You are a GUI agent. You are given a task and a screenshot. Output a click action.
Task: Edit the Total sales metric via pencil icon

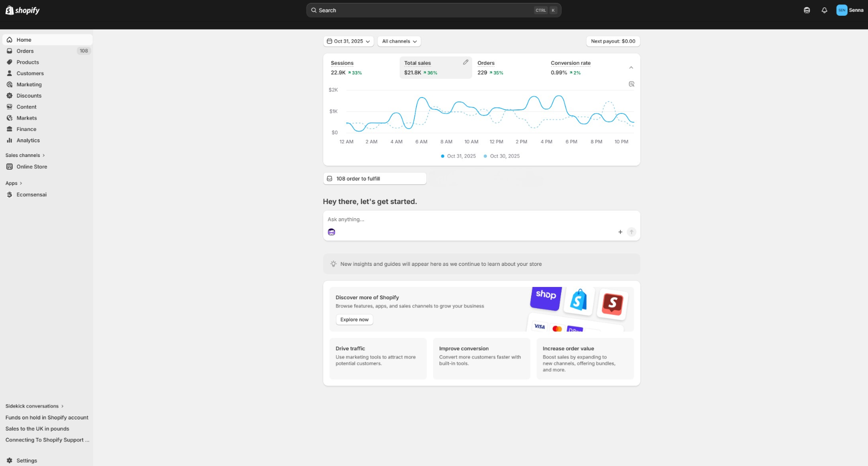click(x=465, y=62)
